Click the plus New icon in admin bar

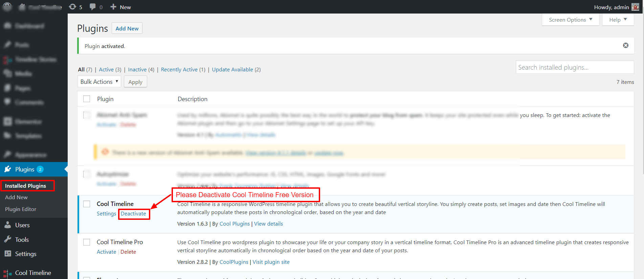pyautogui.click(x=113, y=7)
